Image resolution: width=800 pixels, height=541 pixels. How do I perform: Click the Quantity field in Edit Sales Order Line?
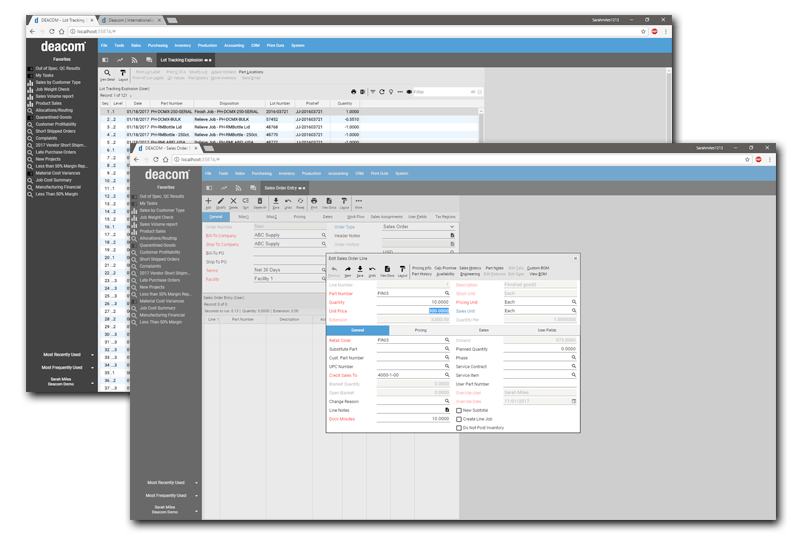tap(413, 302)
